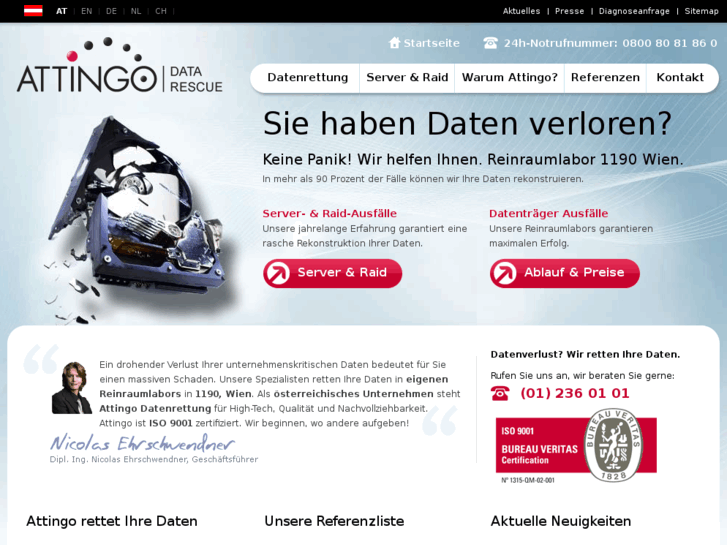The height and width of the screenshot is (545, 727).
Task: Switch to the NL language version
Action: (136, 11)
